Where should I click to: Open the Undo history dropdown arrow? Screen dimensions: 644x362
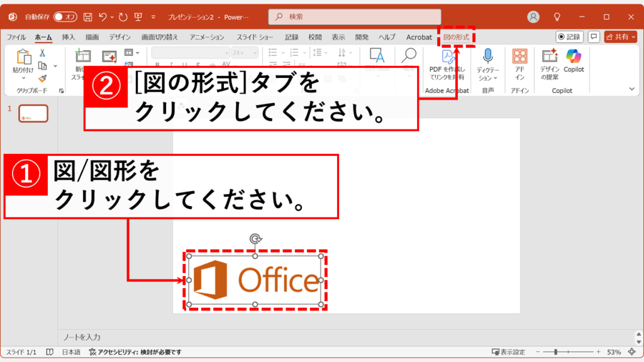pos(112,17)
